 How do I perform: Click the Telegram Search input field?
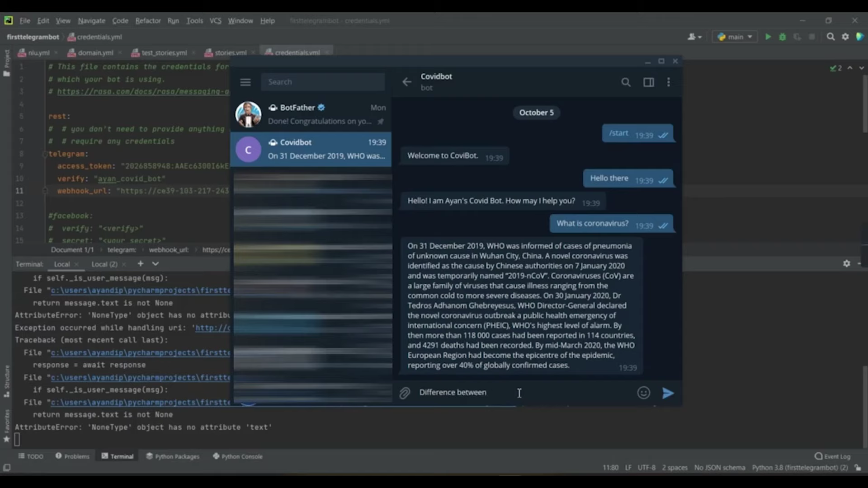point(323,82)
